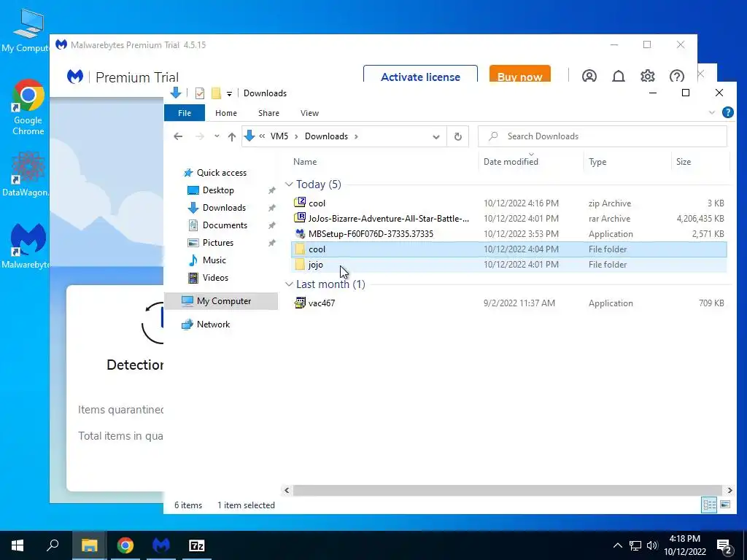Open Chrome from the taskbar
747x560 pixels.
125,545
